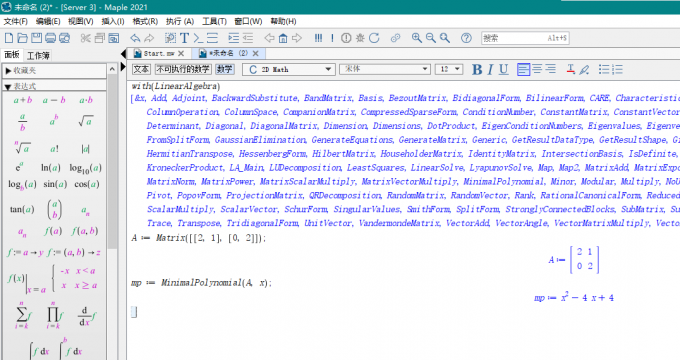
Task: Insert plain text with the T icon
Action: pyautogui.click(x=184, y=38)
